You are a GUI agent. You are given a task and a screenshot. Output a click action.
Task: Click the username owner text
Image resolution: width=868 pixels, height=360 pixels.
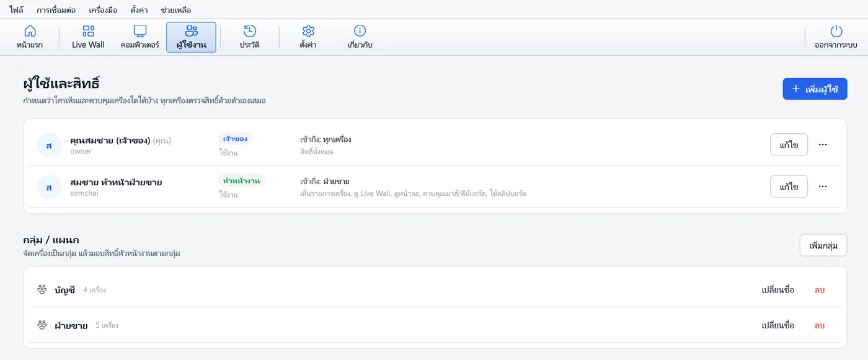tap(81, 151)
